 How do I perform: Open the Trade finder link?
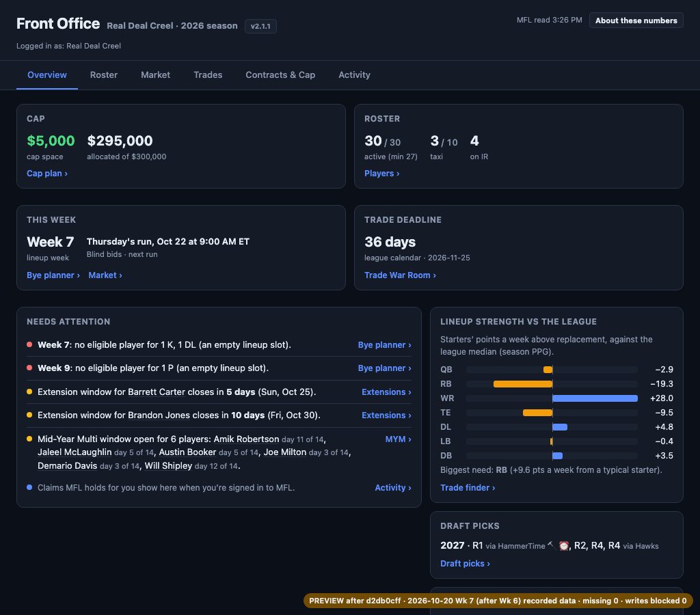[x=468, y=488]
